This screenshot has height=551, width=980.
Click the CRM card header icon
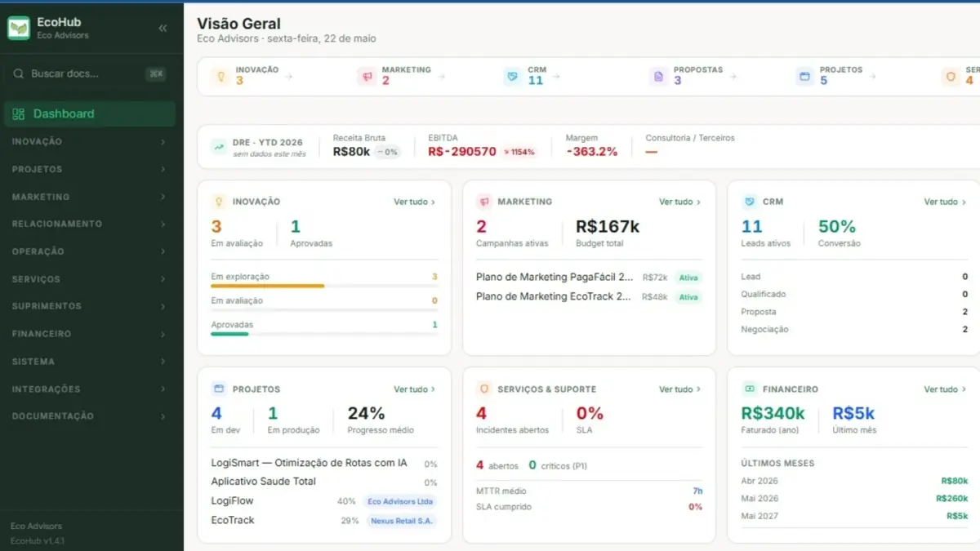[749, 201]
